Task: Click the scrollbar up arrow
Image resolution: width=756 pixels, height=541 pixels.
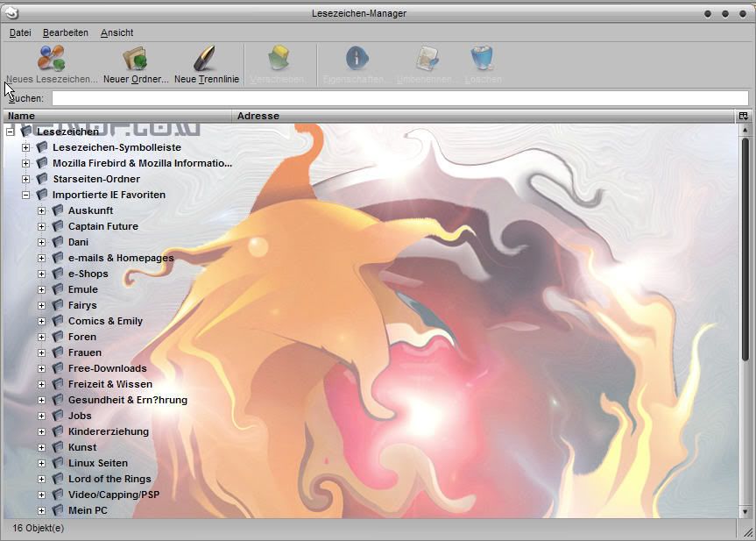Action: coord(745,130)
